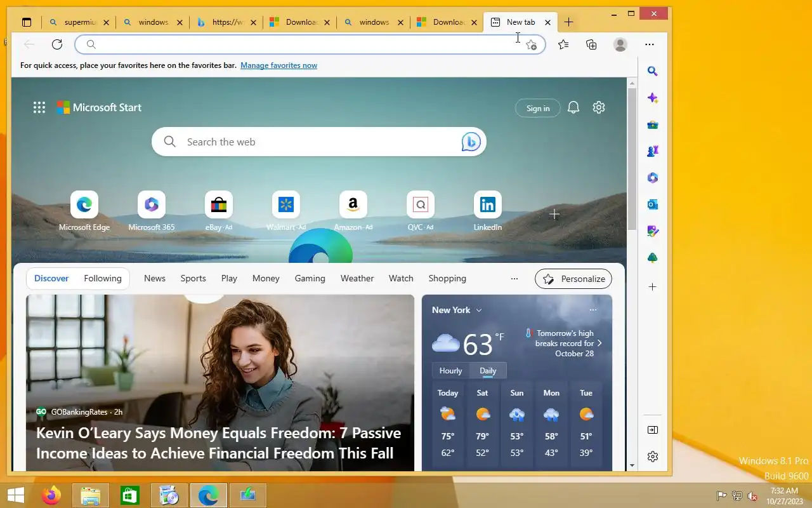Open Settings and more ellipsis menu
Viewport: 812px width, 508px height.
click(649, 44)
